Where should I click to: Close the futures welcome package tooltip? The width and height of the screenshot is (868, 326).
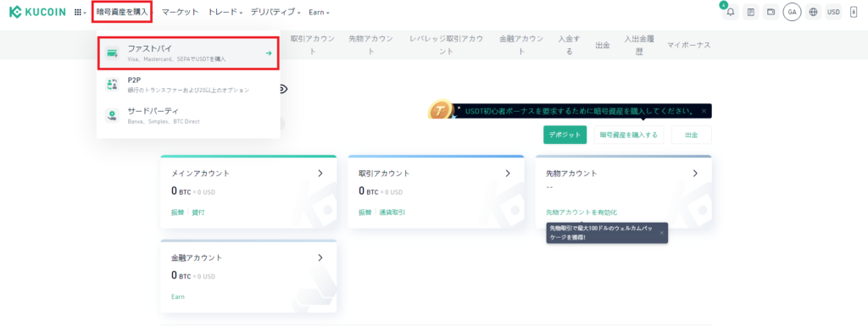661,233
